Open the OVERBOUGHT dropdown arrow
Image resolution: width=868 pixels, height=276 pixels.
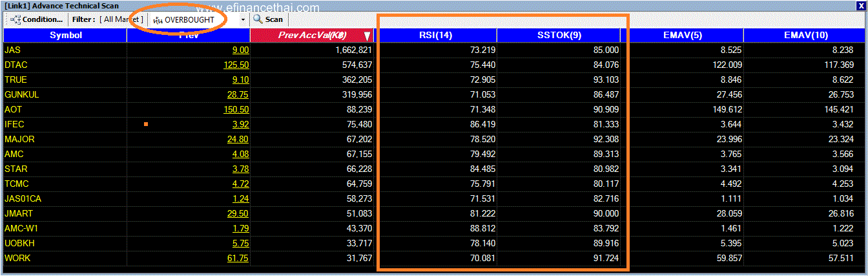[x=243, y=20]
